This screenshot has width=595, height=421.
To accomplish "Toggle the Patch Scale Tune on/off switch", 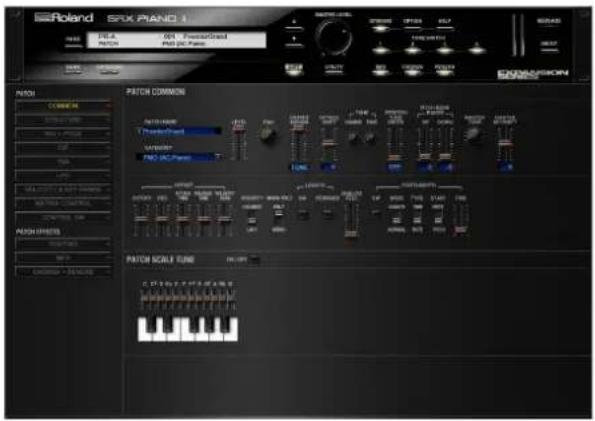I will click(254, 260).
